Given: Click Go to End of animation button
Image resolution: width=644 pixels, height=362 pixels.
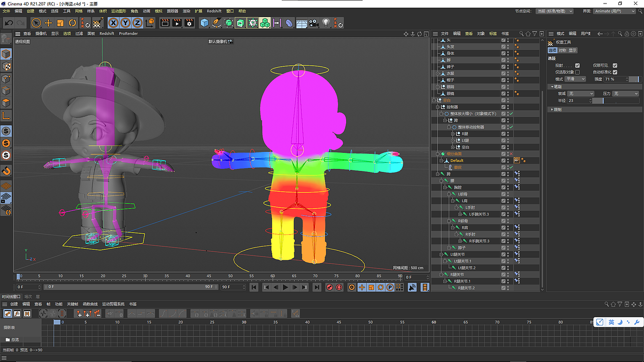Looking at the screenshot, I should 316,287.
